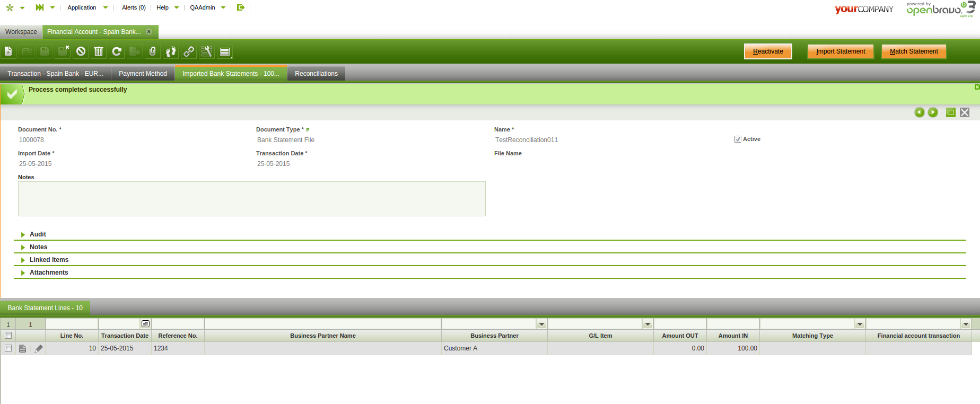980x404 pixels.
Task: Click the trash delete record icon
Action: tap(99, 51)
